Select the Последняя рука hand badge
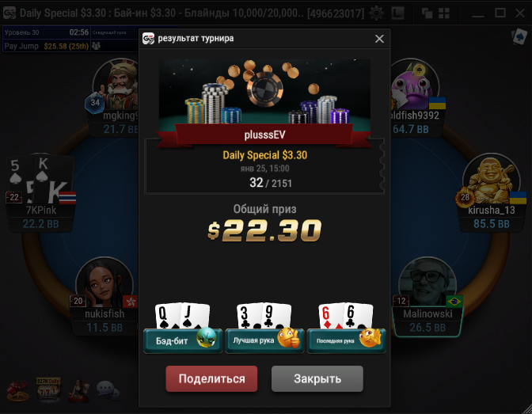Viewport: 532px width, 414px height. click(347, 340)
